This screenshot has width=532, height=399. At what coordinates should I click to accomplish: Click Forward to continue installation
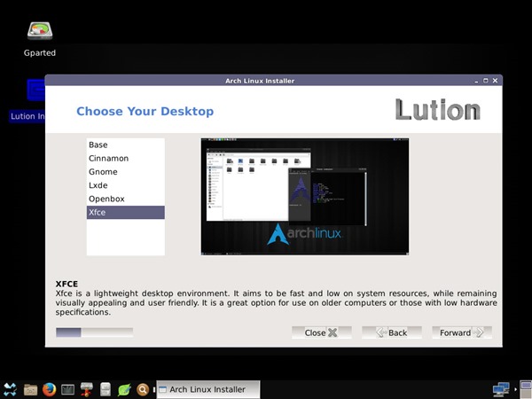tap(462, 332)
